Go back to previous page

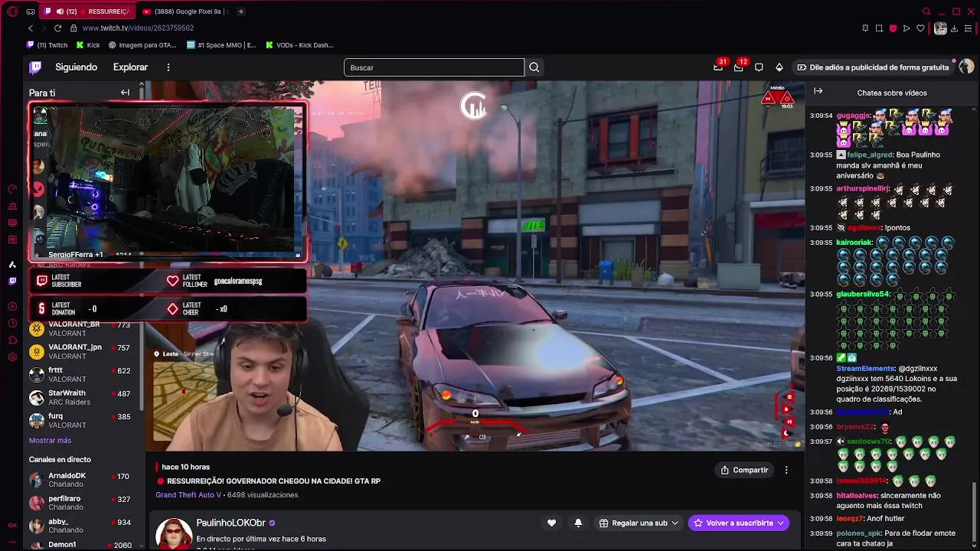click(31, 28)
